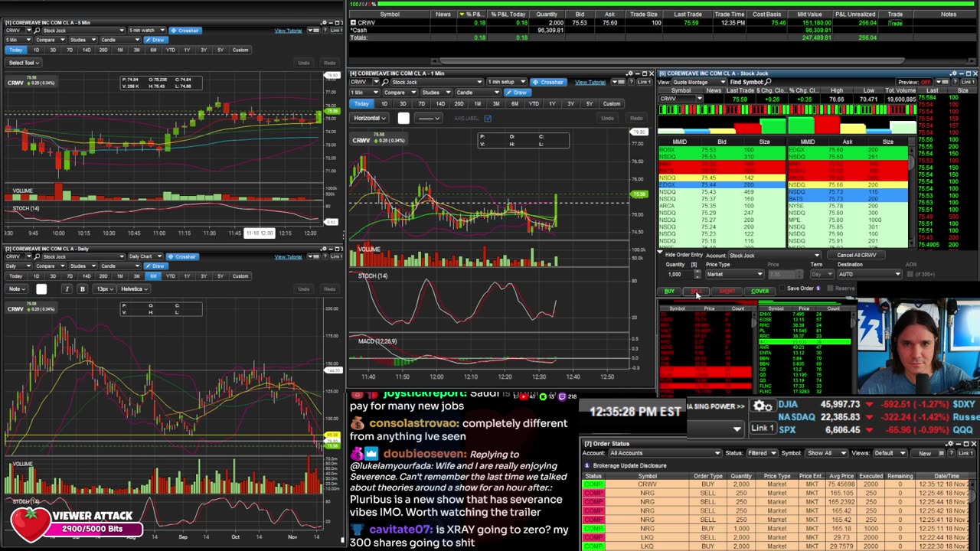Image resolution: width=980 pixels, height=551 pixels.
Task: Select 1D range in 5 Min chart
Action: [35, 50]
